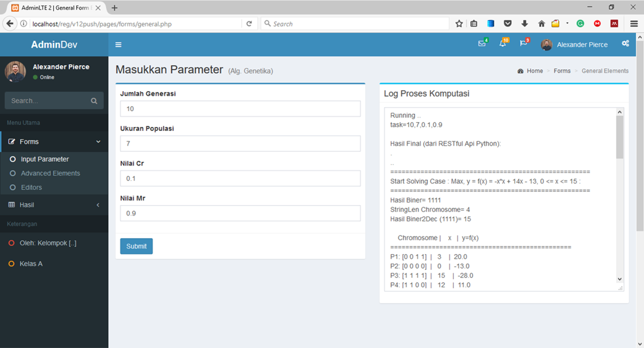Go to browser home icon

541,24
